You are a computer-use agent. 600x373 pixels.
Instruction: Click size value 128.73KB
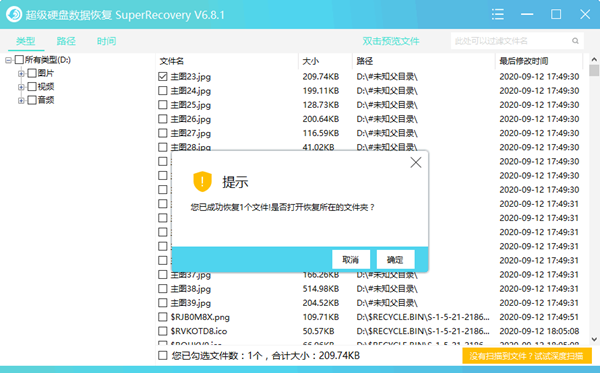321,105
